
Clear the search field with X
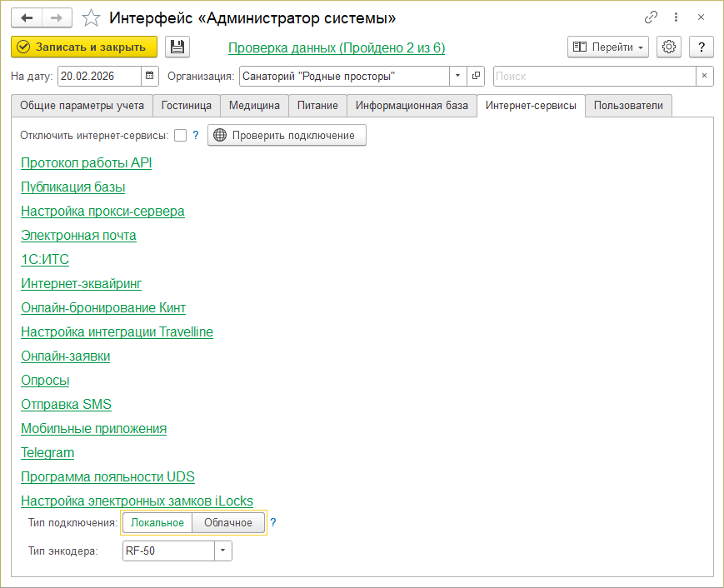tap(705, 77)
